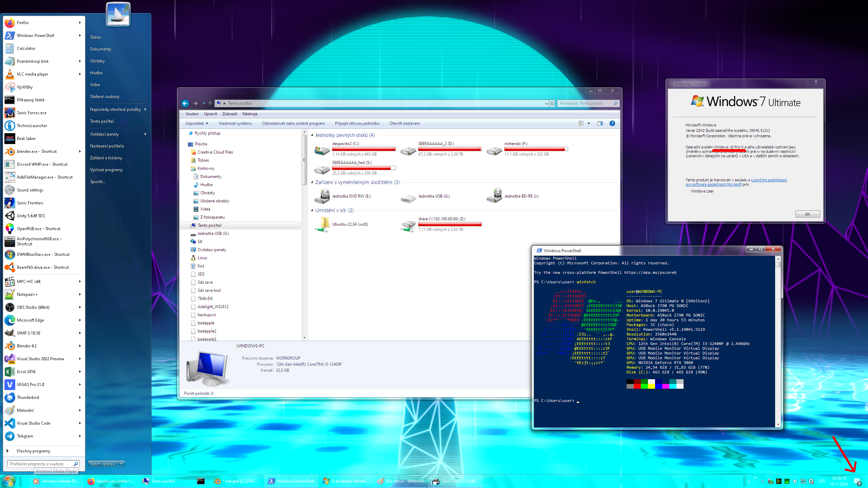Open address bar history dropdown
The height and width of the screenshot is (488, 868).
[x=546, y=103]
